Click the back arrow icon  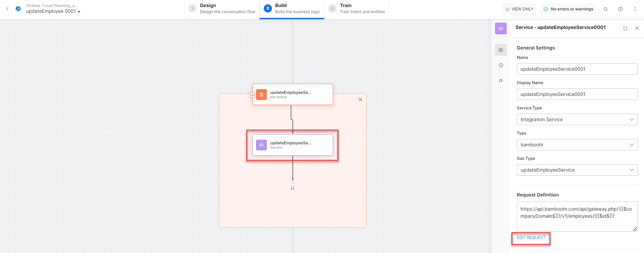click(7, 9)
